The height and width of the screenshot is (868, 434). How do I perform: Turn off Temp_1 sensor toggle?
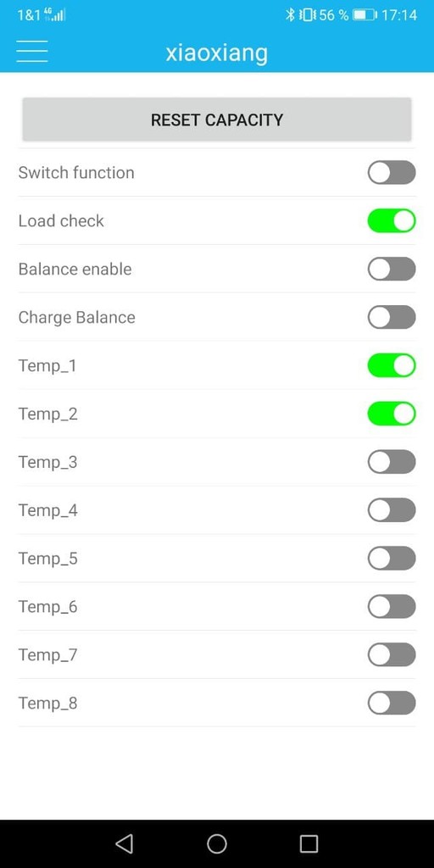coord(392,365)
